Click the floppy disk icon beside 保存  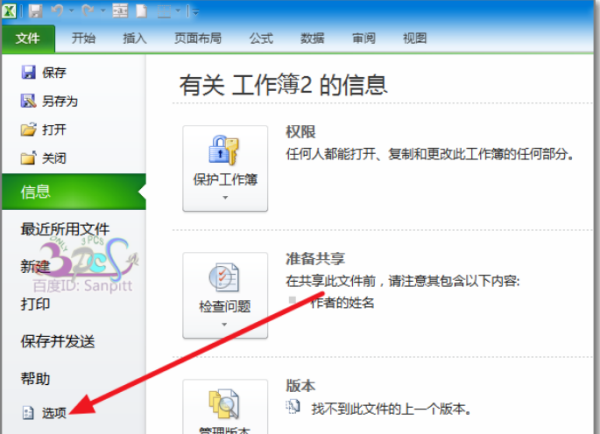click(x=28, y=72)
